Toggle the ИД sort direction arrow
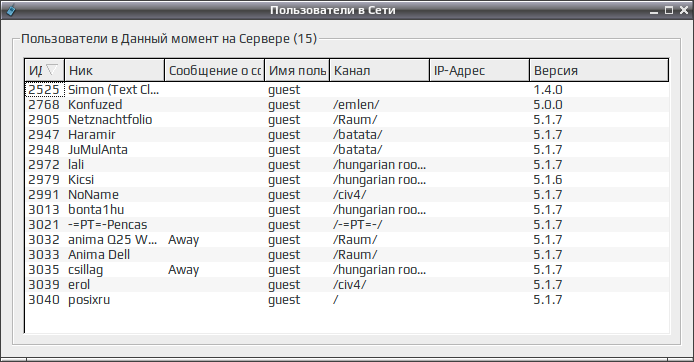Image resolution: width=694 pixels, height=362 pixels. click(x=52, y=70)
